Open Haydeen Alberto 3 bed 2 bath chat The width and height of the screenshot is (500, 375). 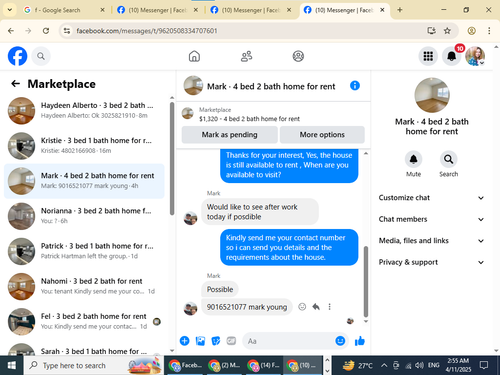[84, 110]
